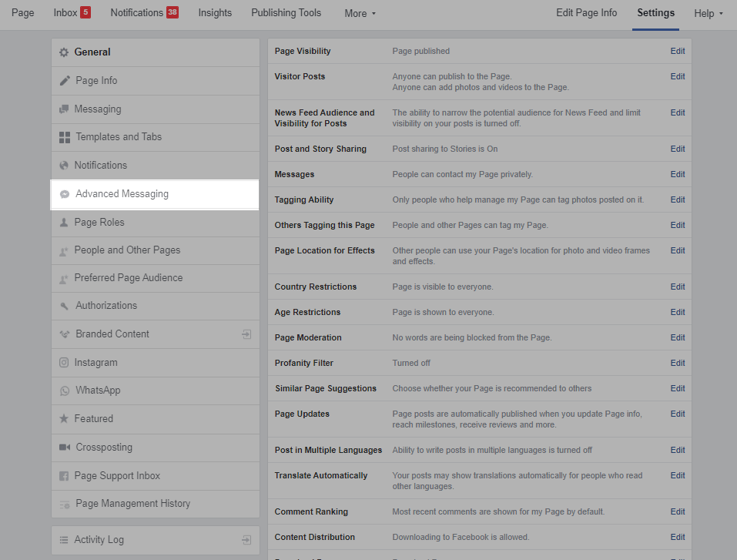This screenshot has height=560, width=737.
Task: Click the grid icon for Templates and Tabs
Action: [x=65, y=137]
